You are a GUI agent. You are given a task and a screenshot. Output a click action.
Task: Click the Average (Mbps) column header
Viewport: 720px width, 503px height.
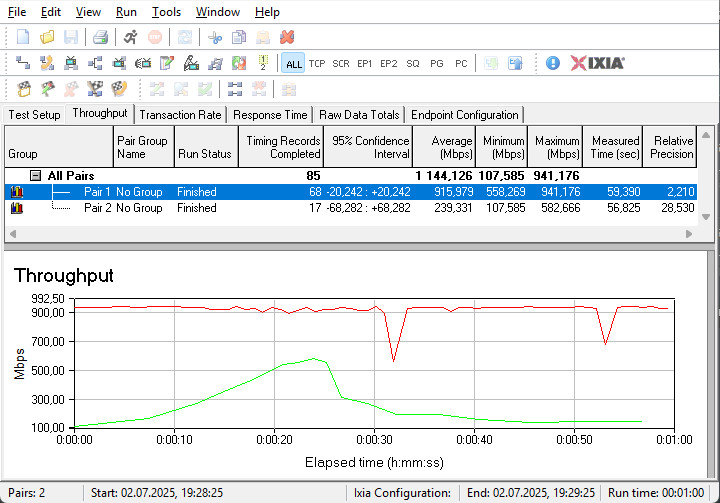(444, 147)
